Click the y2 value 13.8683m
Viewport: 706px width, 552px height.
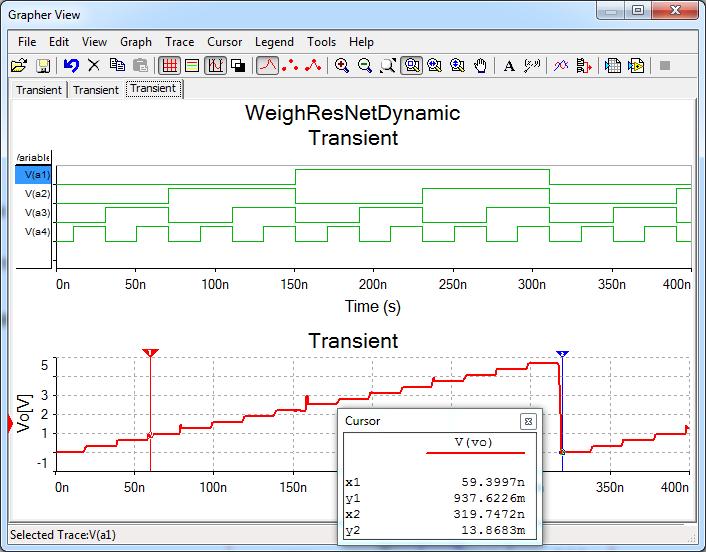[493, 530]
